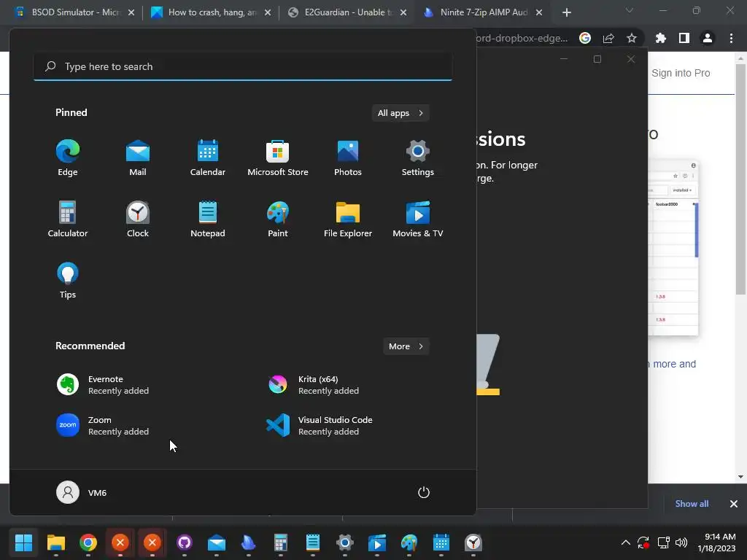747x560 pixels.
Task: Open Chrome extensions puzzle icon
Action: 661,38
